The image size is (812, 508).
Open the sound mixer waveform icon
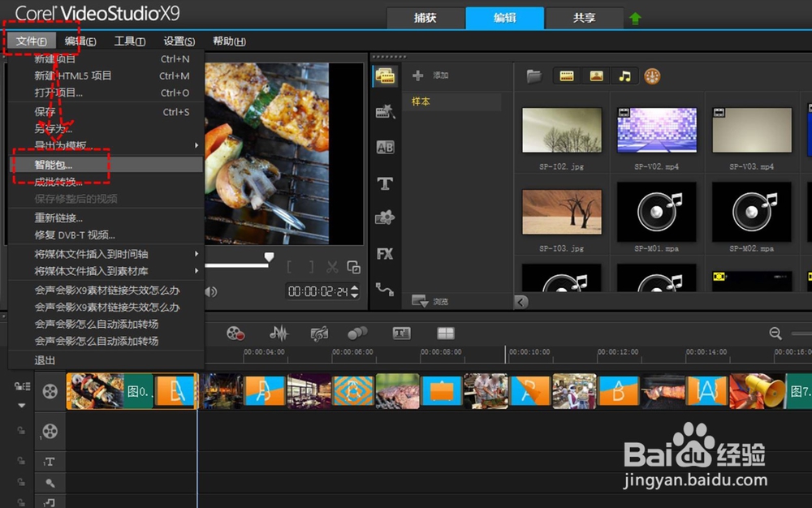click(x=279, y=334)
